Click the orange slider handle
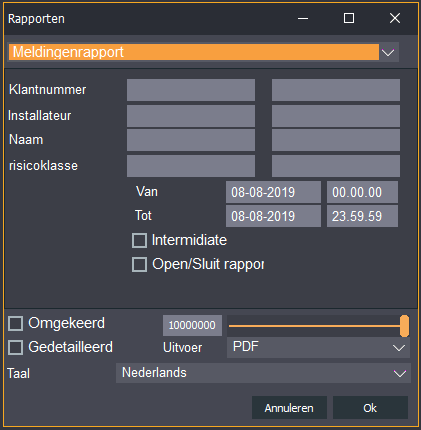The width and height of the screenshot is (421, 430). click(404, 326)
